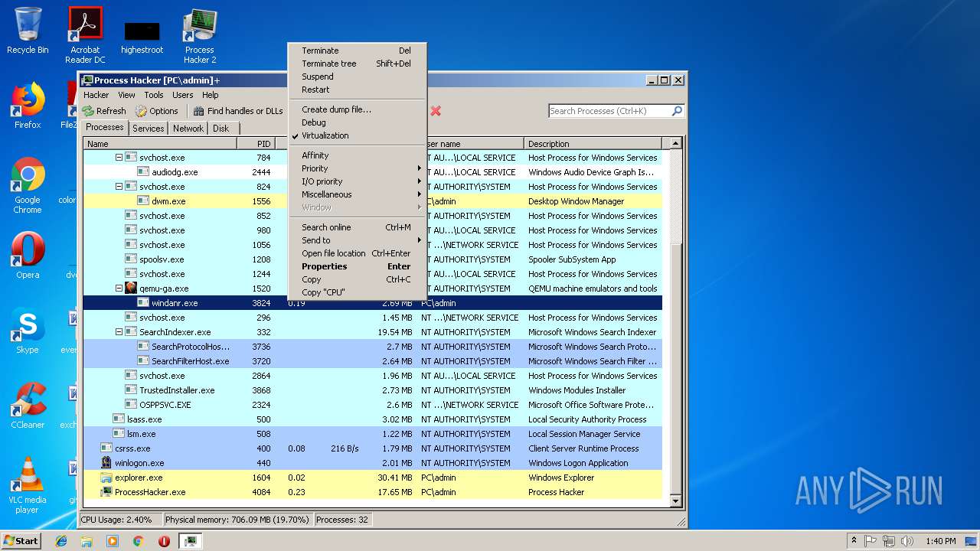
Task: Open CCleaner desktop icon
Action: pyautogui.click(x=28, y=406)
